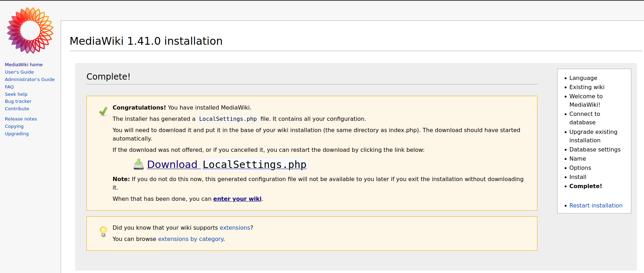This screenshot has height=273, width=644.
Task: Click the 'Complete!' section heading
Action: (108, 76)
